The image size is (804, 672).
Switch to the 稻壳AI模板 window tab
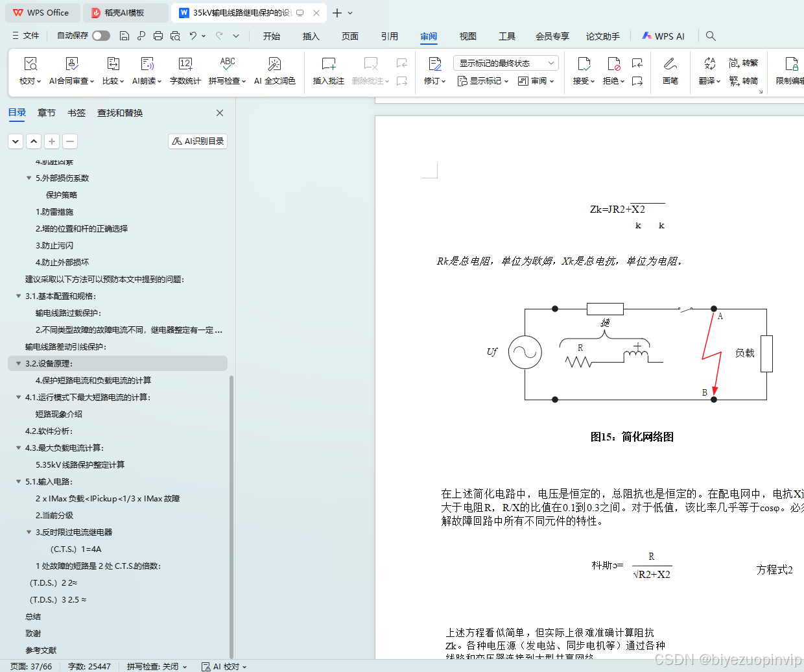(x=126, y=13)
